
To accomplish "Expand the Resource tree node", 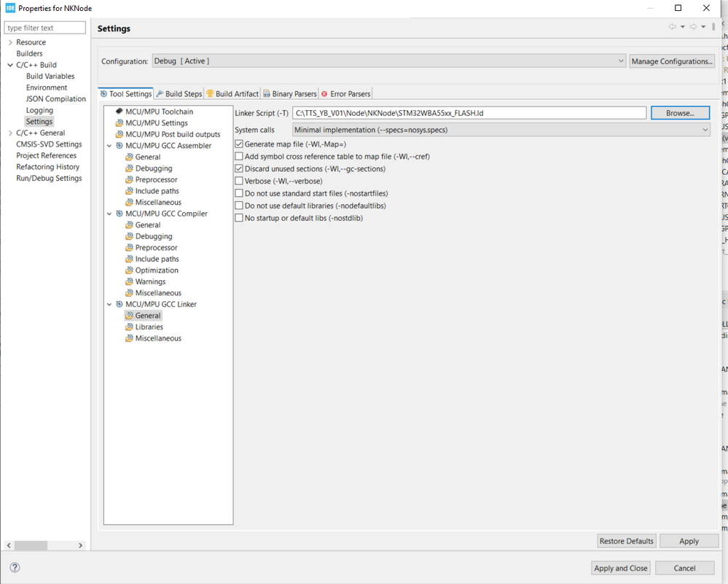I will tap(10, 42).
